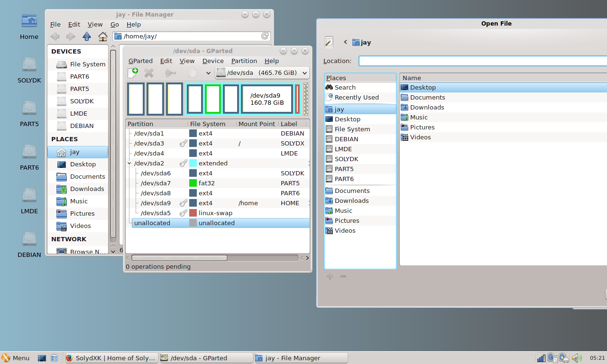Switch to SolydXK browser taskbar button

[x=110, y=358]
